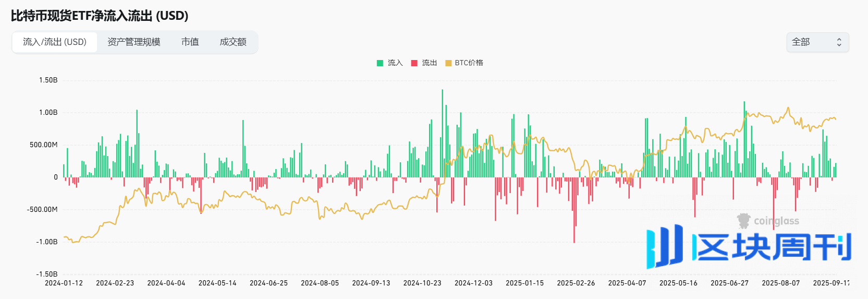Select the 市值 tab
The width and height of the screenshot is (868, 299).
pyautogui.click(x=190, y=42)
